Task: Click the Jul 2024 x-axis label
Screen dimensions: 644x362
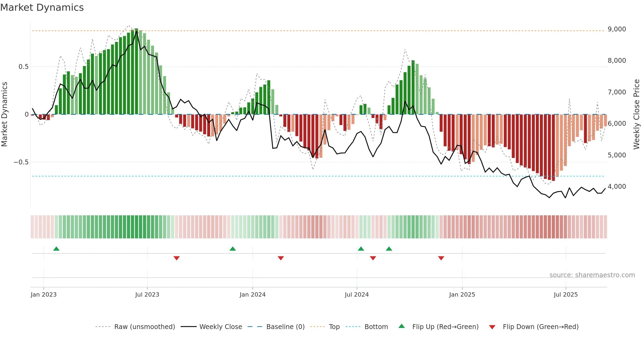Action: (x=357, y=294)
